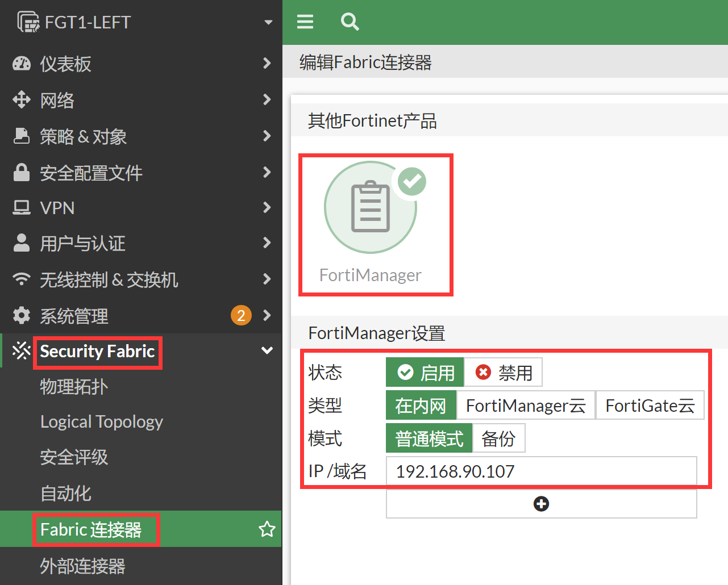The image size is (728, 585).
Task: Open the FGT1-LEFT device dropdown
Action: (268, 22)
